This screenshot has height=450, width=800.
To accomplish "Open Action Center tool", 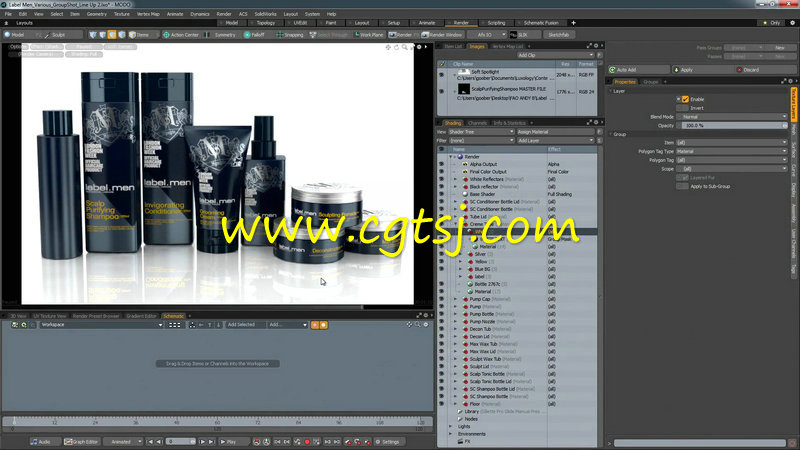I will click(181, 35).
